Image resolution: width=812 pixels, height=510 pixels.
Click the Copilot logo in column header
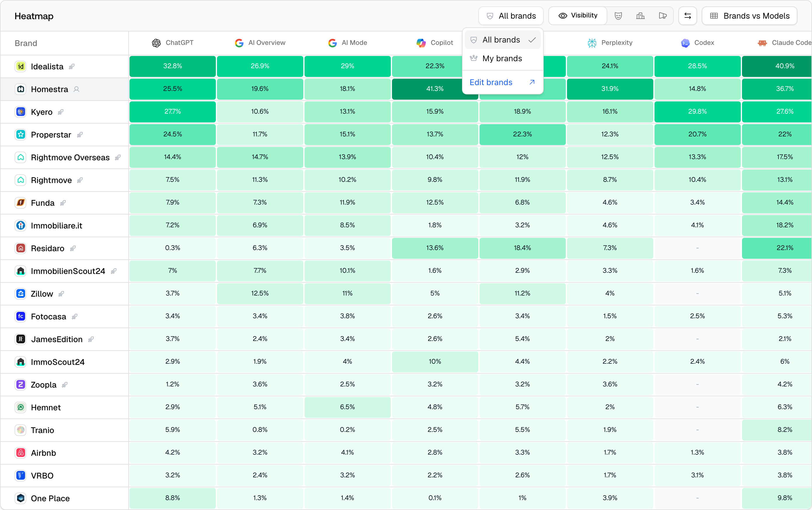click(x=421, y=43)
